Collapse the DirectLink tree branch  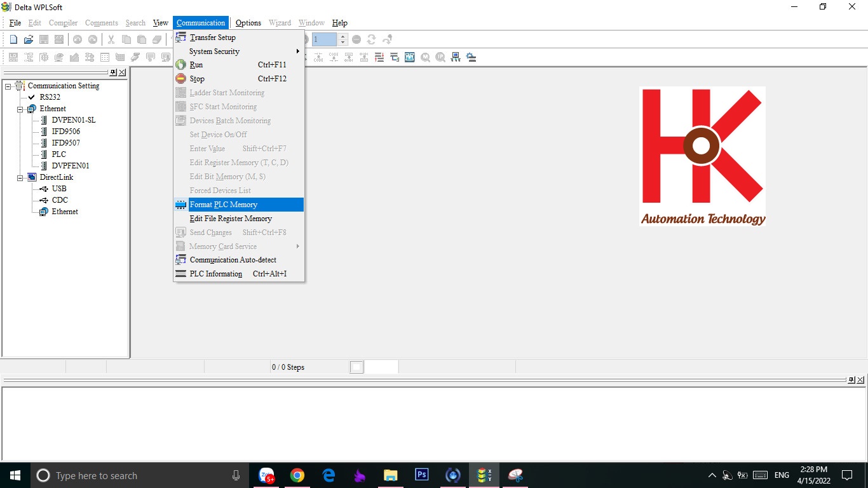pos(20,177)
